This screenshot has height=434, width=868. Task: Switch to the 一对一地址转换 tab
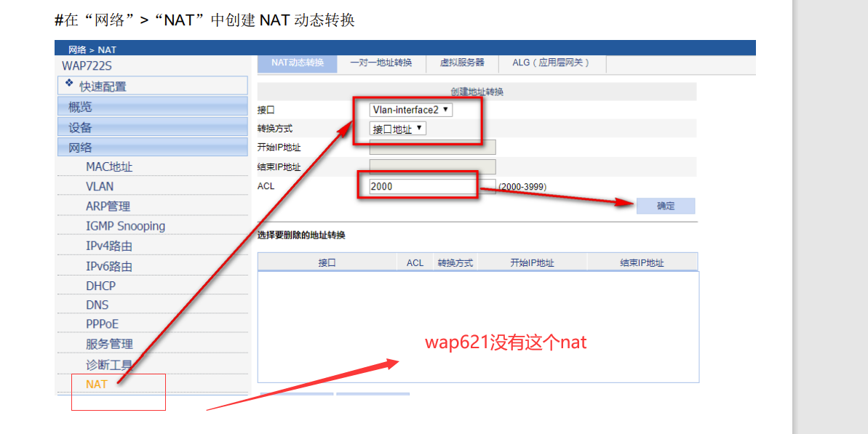pos(381,63)
